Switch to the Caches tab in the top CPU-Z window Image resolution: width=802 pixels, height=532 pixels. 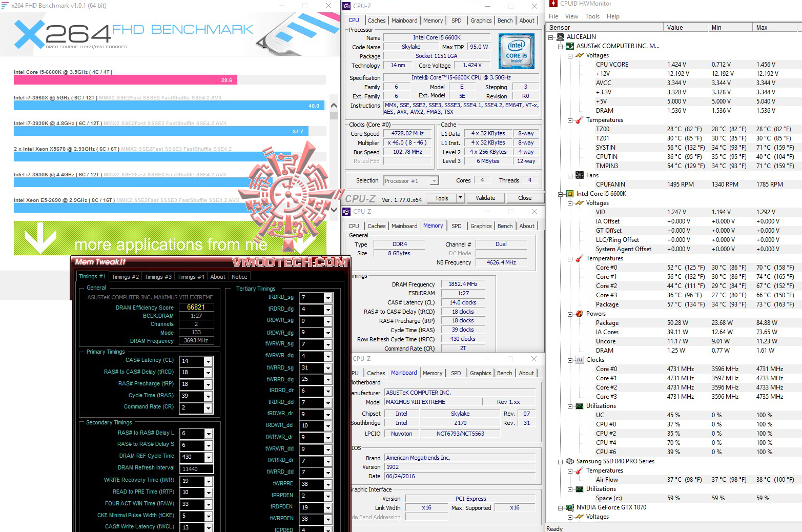coord(376,21)
